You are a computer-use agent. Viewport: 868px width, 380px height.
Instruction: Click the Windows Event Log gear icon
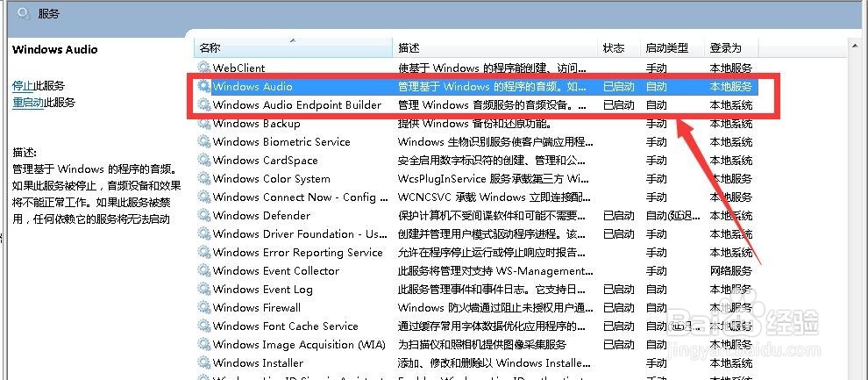204,289
